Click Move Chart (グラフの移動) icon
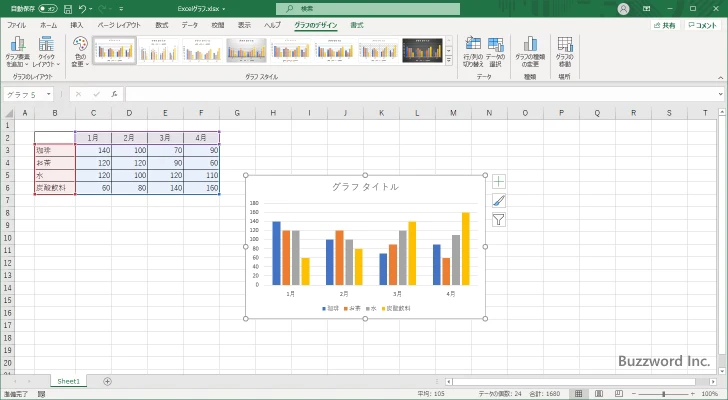The height and width of the screenshot is (400, 728). tap(565, 51)
